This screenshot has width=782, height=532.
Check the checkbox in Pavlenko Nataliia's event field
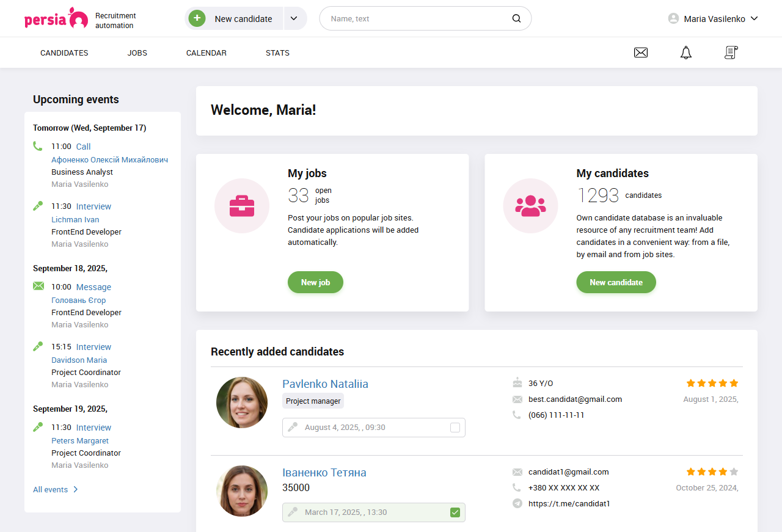tap(455, 428)
